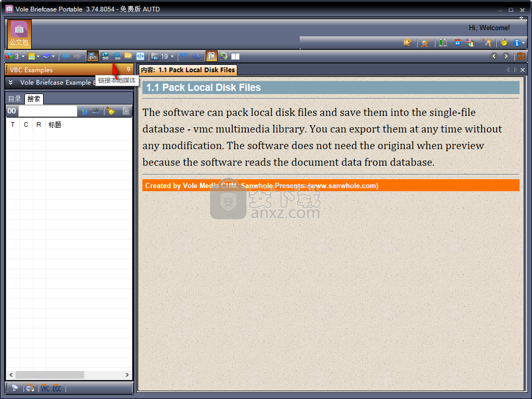Click the small left triangle tab scroller
Screen dimensions: 532x399
click(508, 70)
